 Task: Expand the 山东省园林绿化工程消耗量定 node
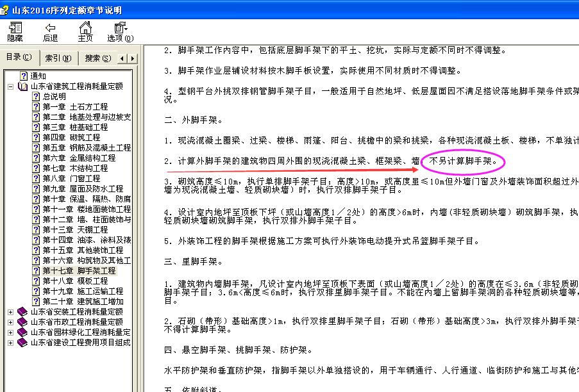[10, 332]
